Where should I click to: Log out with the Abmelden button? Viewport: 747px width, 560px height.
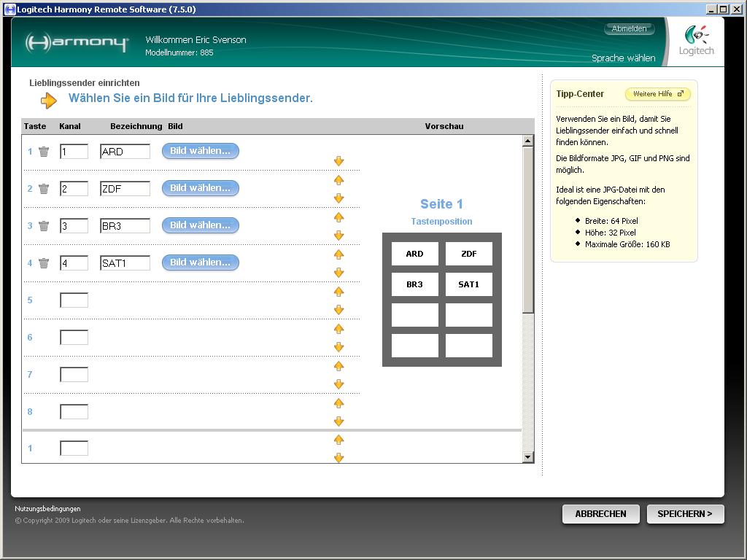[630, 28]
